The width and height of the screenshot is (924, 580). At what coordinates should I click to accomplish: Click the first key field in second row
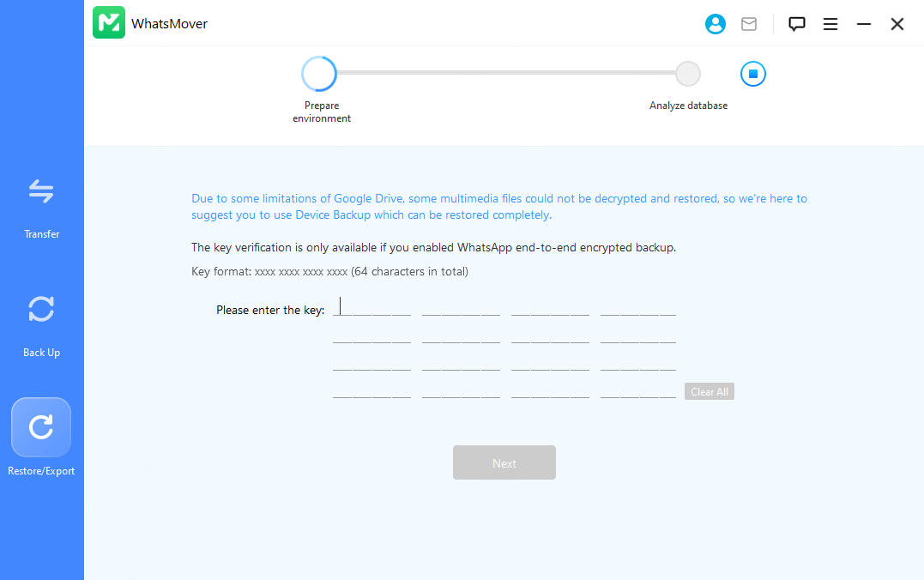click(x=371, y=335)
